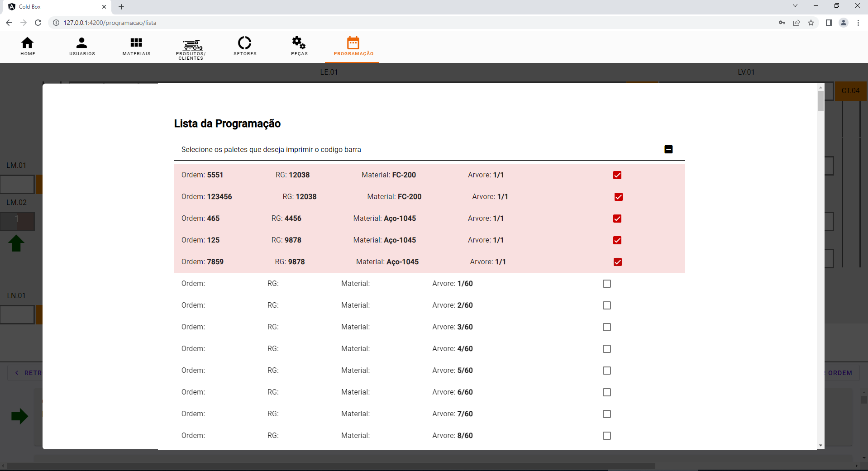
Task: Reload the page with refresh icon
Action: tap(38, 23)
